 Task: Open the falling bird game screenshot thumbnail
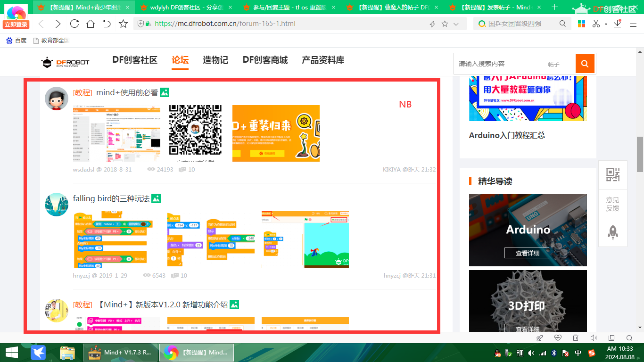tap(305, 239)
